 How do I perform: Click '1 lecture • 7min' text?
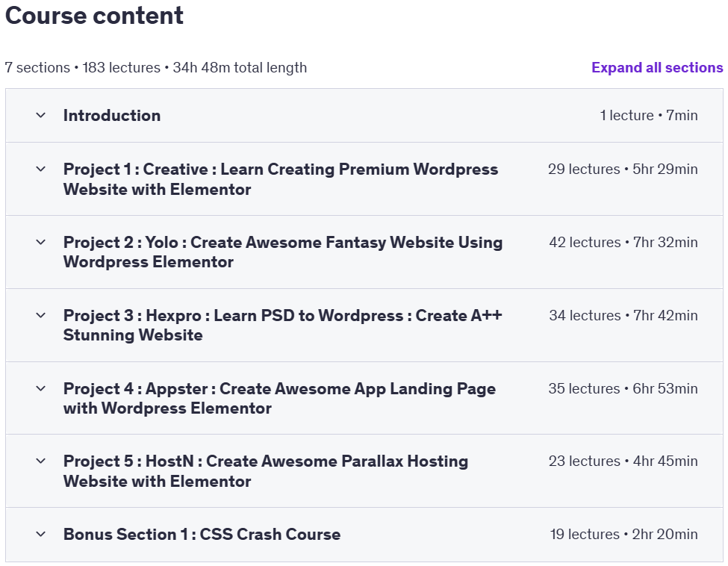tap(649, 115)
